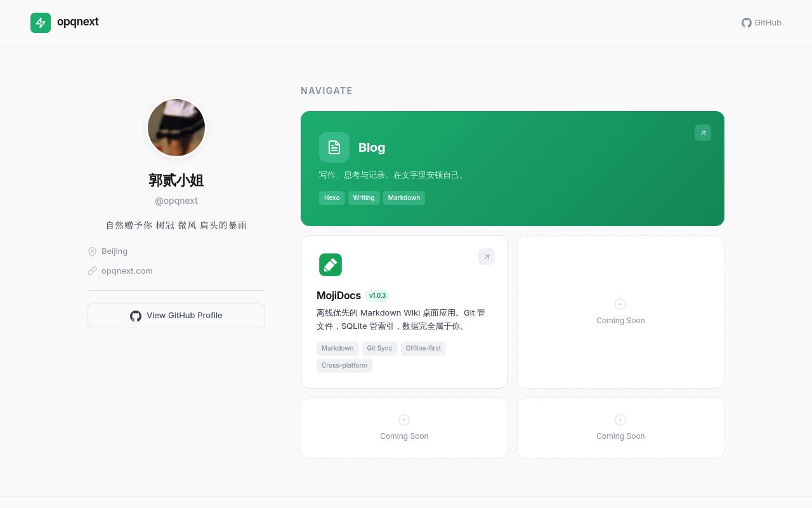
Task: Click the Beijing location pin icon
Action: tap(93, 251)
